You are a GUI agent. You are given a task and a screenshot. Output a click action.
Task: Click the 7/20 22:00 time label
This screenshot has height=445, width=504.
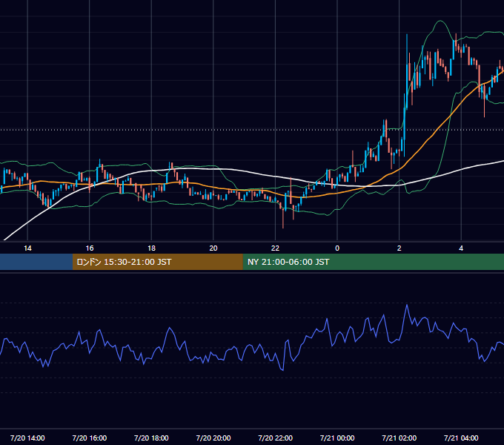tap(275, 438)
